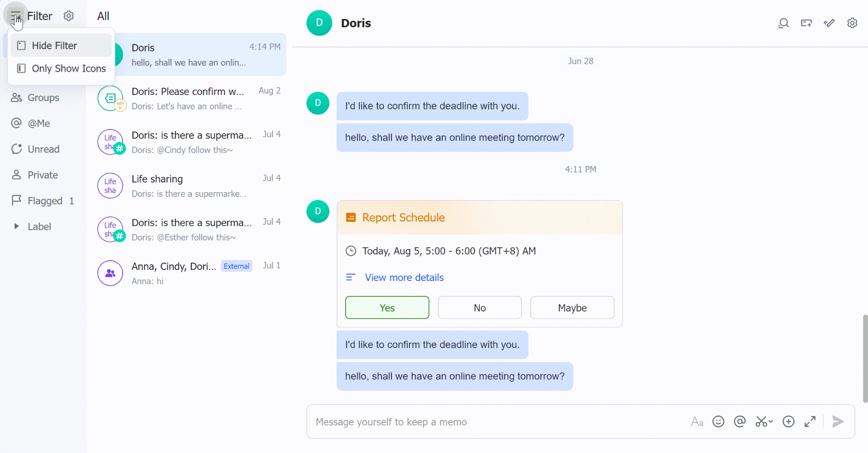Image resolution: width=868 pixels, height=453 pixels.
Task: Open text formatting (Aa) options
Action: [697, 422]
